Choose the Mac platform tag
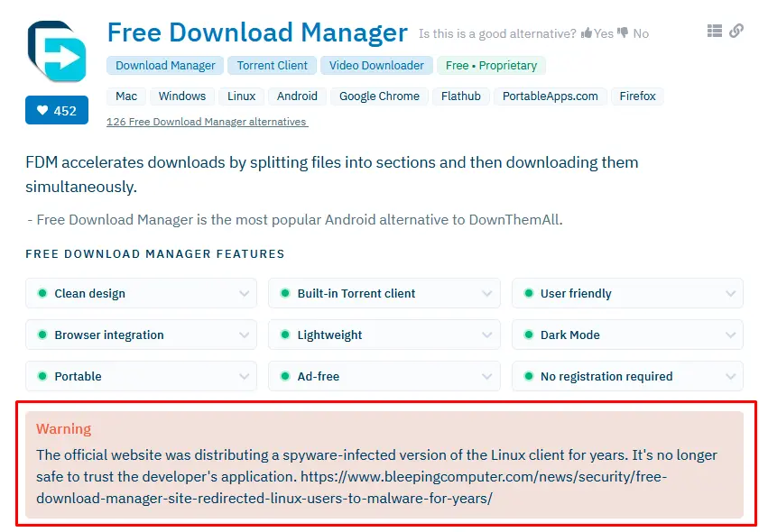 click(126, 96)
